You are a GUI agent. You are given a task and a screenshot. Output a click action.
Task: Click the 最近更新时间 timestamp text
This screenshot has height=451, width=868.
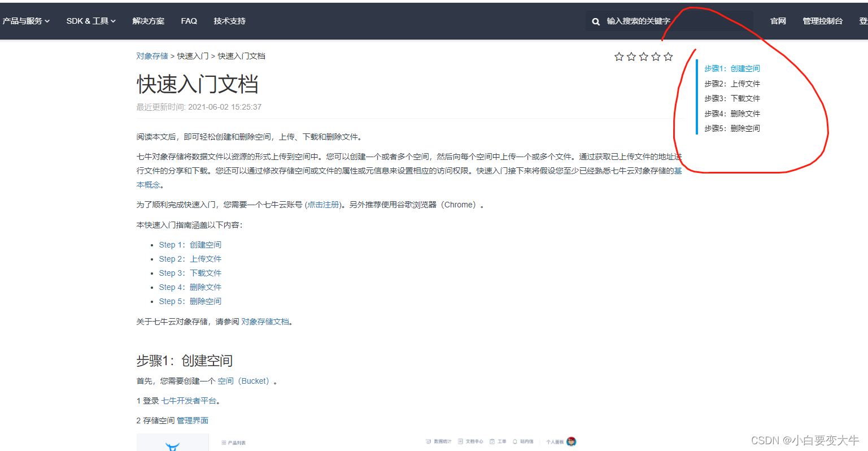[199, 107]
